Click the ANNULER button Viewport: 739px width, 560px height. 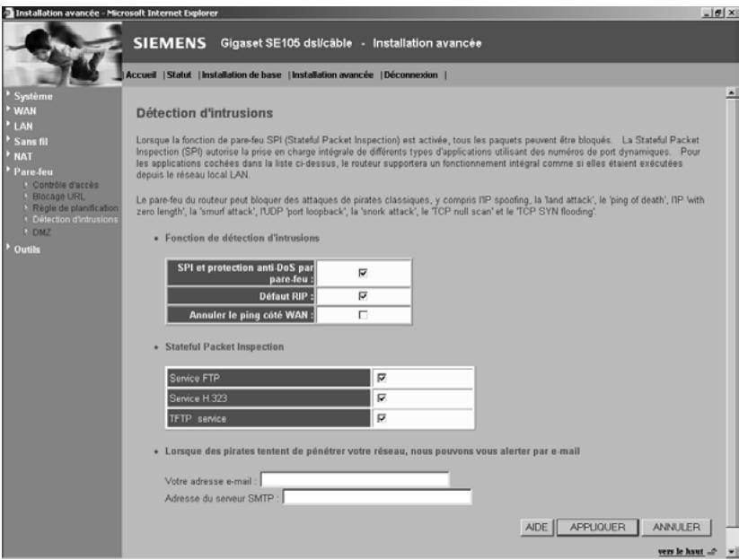[x=676, y=527]
